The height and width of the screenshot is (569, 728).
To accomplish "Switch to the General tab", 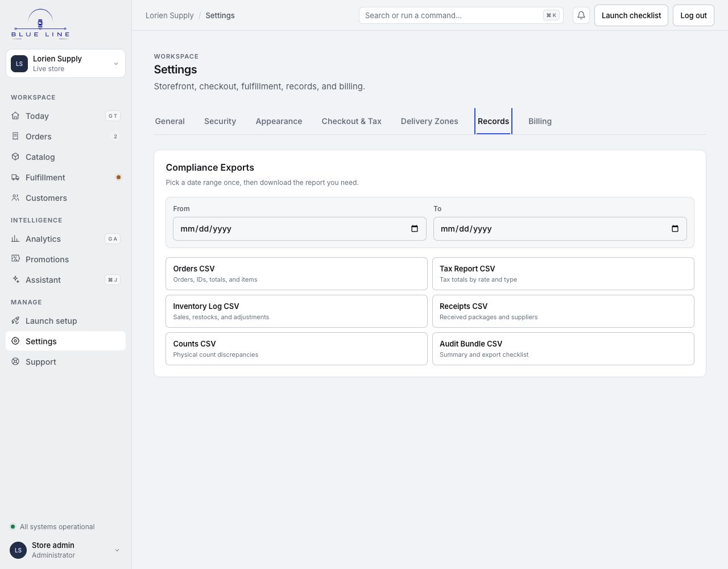I will (169, 121).
